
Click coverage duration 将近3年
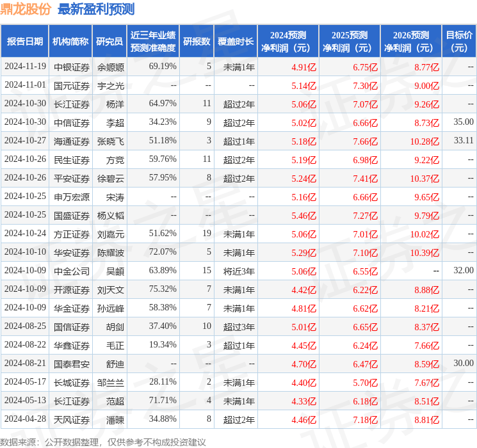[239, 271]
